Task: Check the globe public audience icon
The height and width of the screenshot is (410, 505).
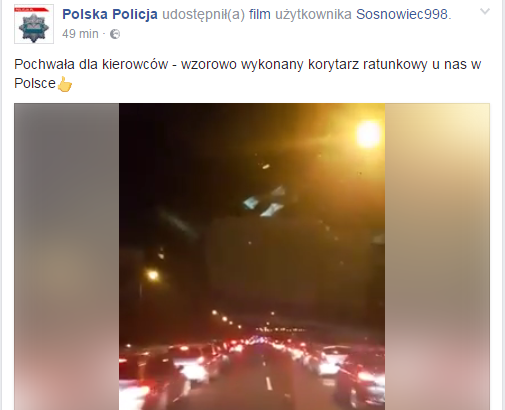Action: pyautogui.click(x=115, y=34)
